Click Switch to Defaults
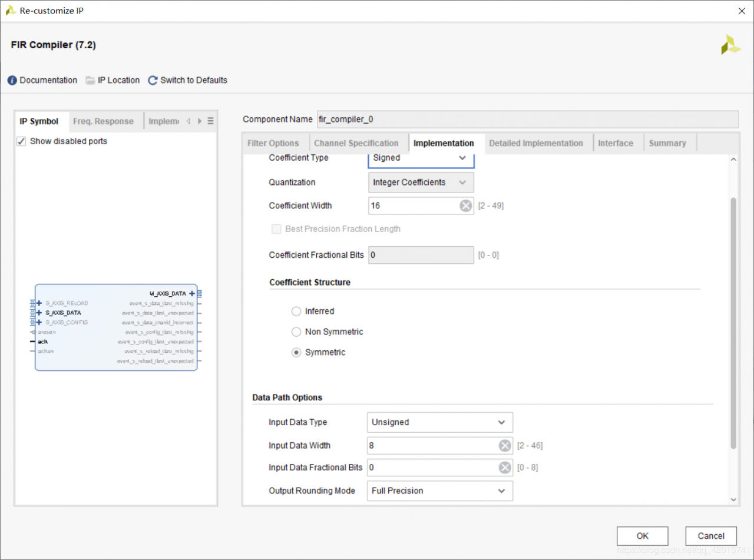This screenshot has width=754, height=560. click(x=194, y=80)
